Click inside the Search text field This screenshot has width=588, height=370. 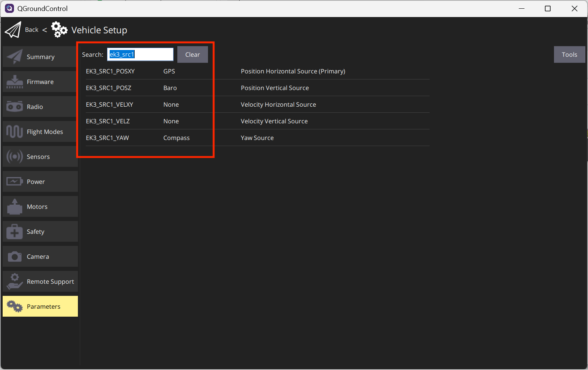point(140,54)
